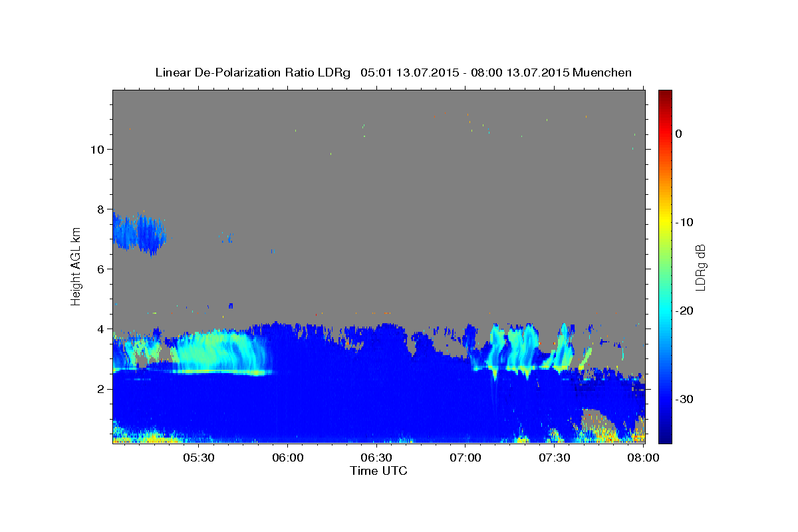Click the '07:30' time tick label
Image resolution: width=798 pixels, height=532 pixels.
coord(555,458)
